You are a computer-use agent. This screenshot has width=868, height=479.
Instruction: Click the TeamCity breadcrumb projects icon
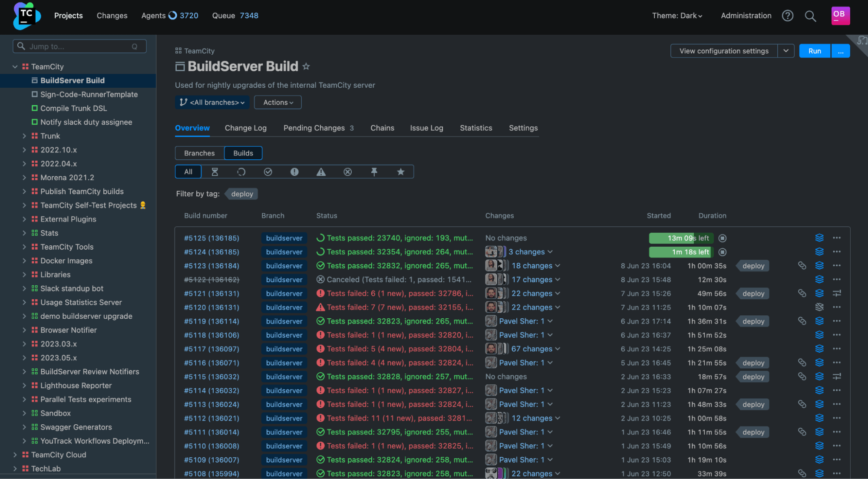click(x=178, y=51)
